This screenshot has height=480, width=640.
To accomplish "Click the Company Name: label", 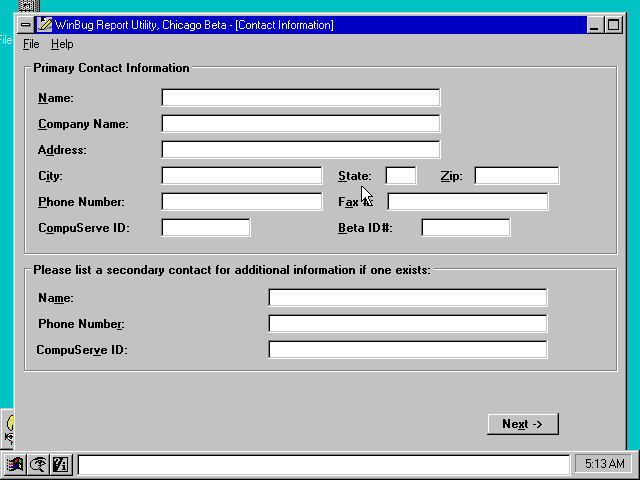I will point(83,124).
